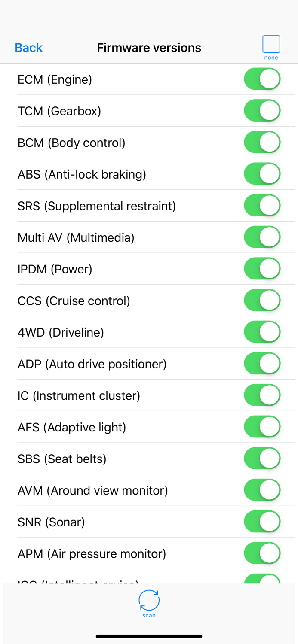The image size is (298, 644).
Task: Disable SRS (Supplemental restraint) toggle
Action: tap(262, 206)
